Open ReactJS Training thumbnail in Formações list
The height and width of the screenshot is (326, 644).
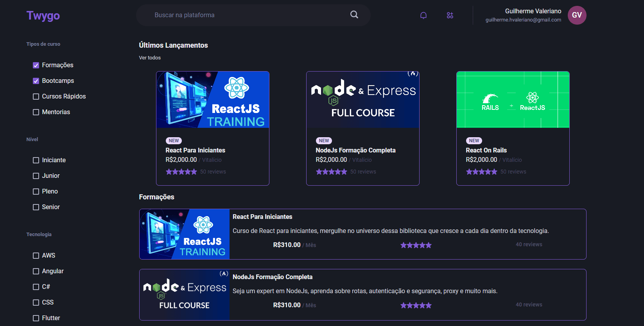[x=185, y=234]
